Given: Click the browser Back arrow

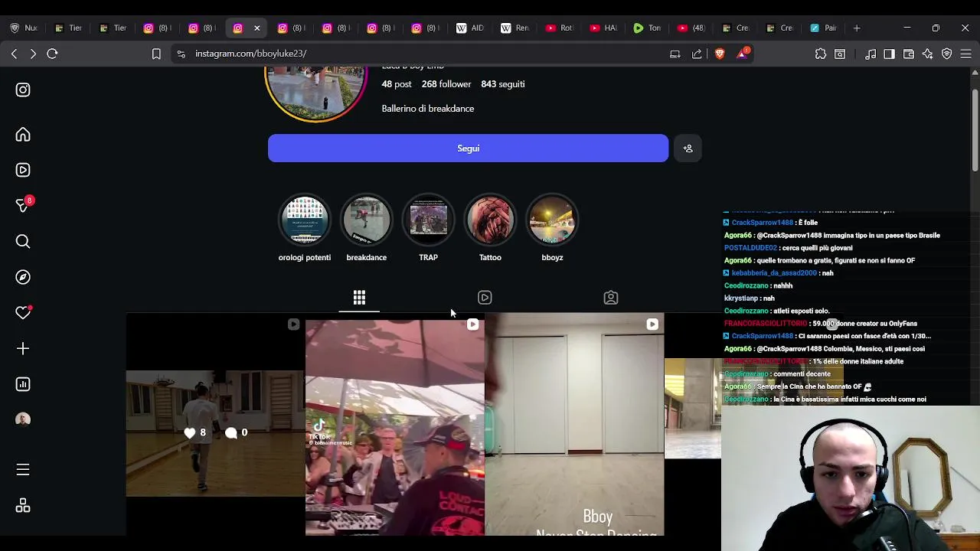Looking at the screenshot, I should click(x=14, y=54).
